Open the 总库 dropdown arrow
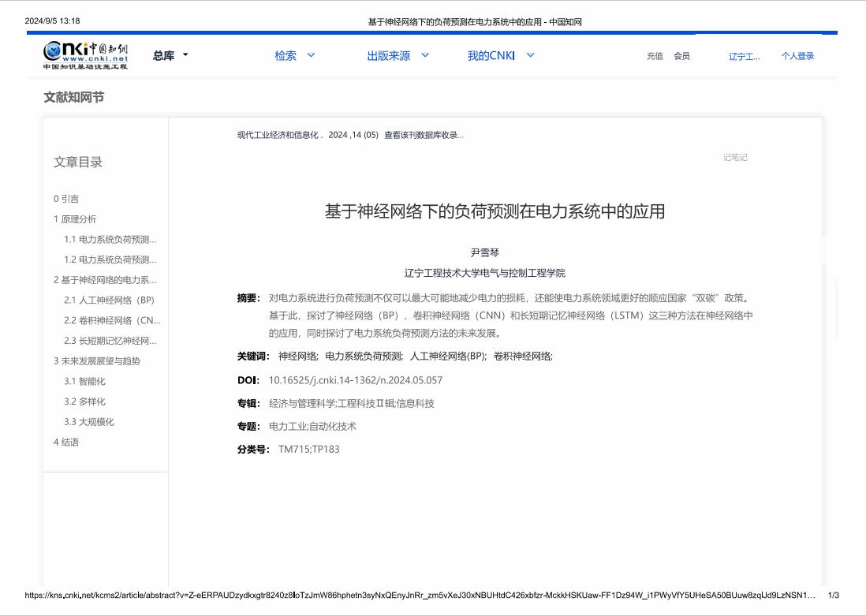The image size is (866, 616). coord(185,55)
